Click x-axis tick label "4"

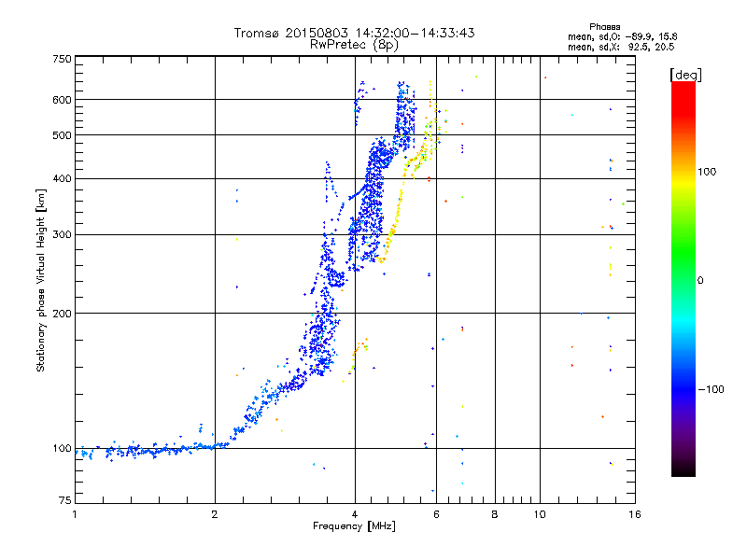click(355, 514)
